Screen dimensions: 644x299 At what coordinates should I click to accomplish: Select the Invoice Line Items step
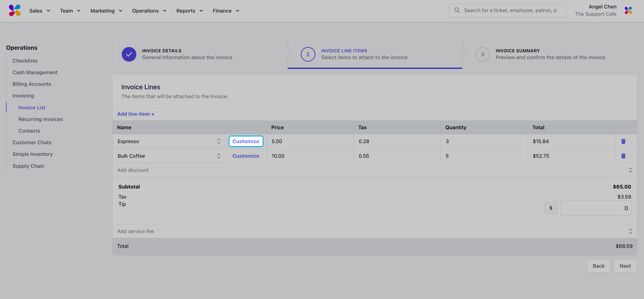pos(375,54)
